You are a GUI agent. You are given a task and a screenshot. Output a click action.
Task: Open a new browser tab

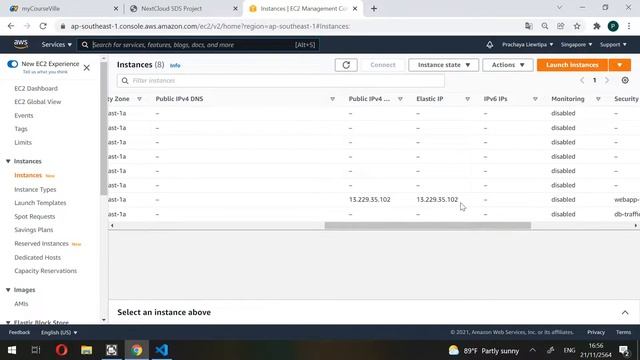(x=374, y=9)
